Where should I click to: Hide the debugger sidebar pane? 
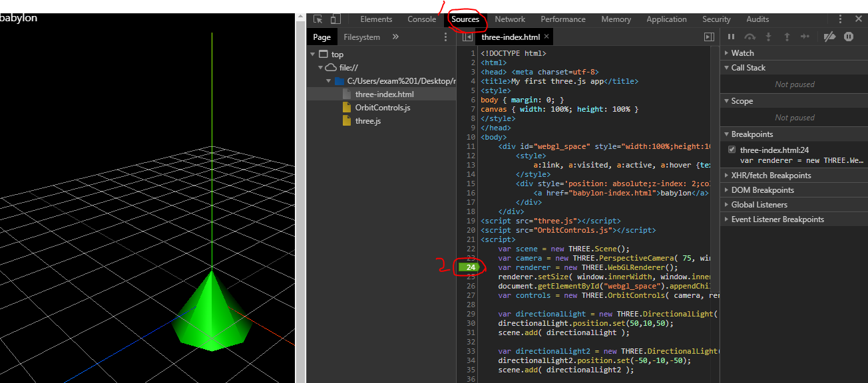click(709, 37)
